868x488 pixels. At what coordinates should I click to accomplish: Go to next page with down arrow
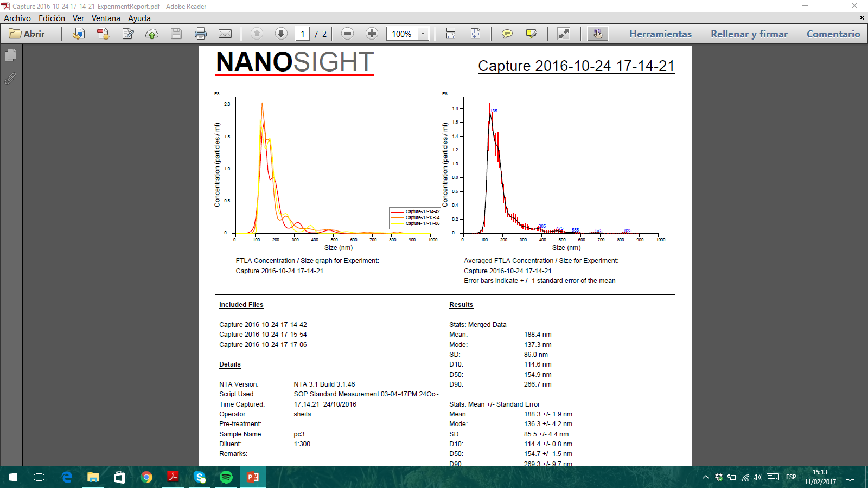click(x=281, y=34)
